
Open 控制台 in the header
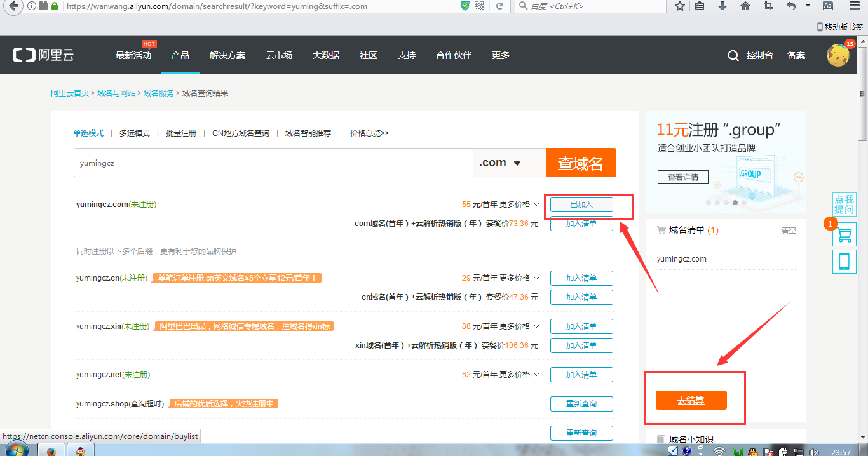760,55
